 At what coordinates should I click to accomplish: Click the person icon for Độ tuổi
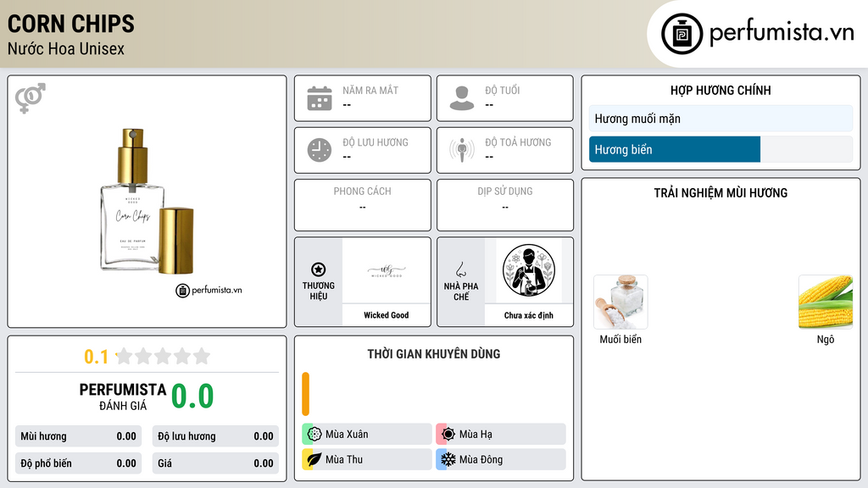tap(462, 98)
